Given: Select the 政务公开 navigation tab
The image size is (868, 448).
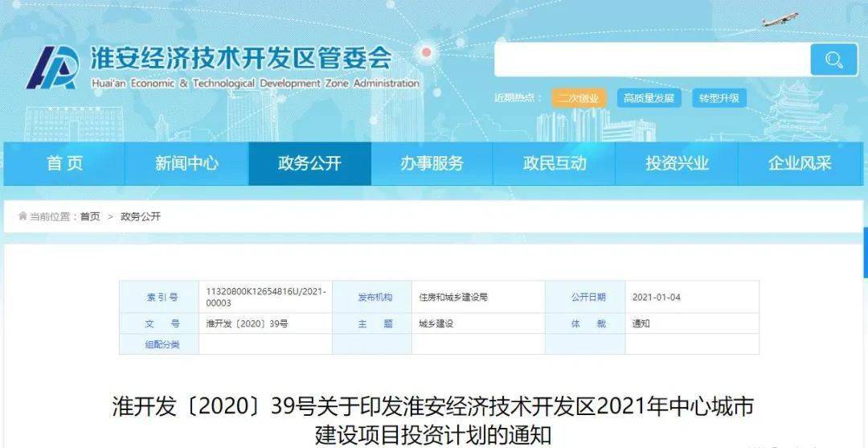Looking at the screenshot, I should click(309, 163).
